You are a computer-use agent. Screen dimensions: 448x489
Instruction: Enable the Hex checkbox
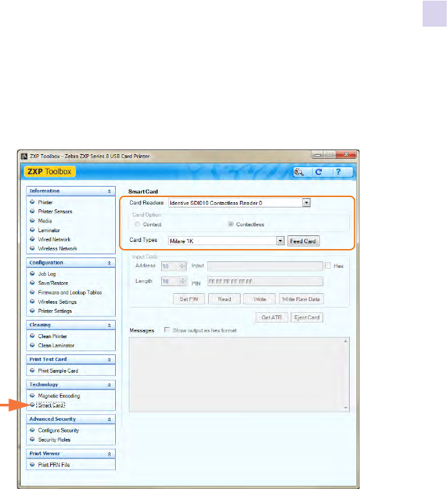click(x=328, y=265)
